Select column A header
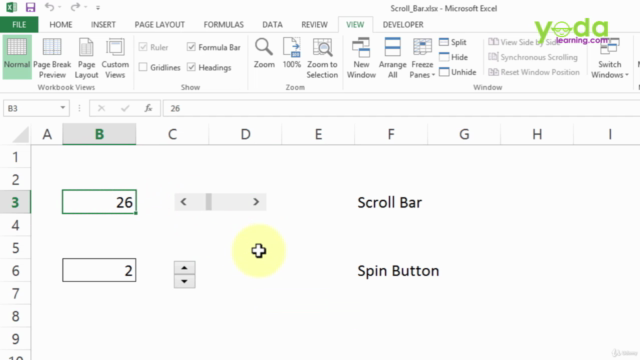The image size is (640, 360). point(47,134)
